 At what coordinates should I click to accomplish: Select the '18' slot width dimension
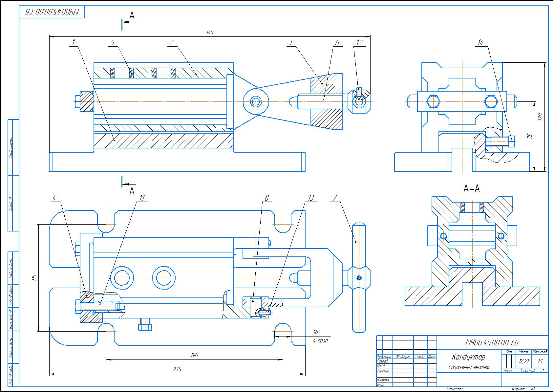pyautogui.click(x=316, y=332)
